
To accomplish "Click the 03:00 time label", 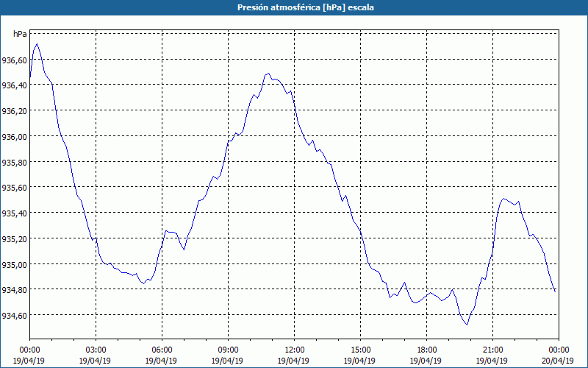I will pyautogui.click(x=96, y=350).
